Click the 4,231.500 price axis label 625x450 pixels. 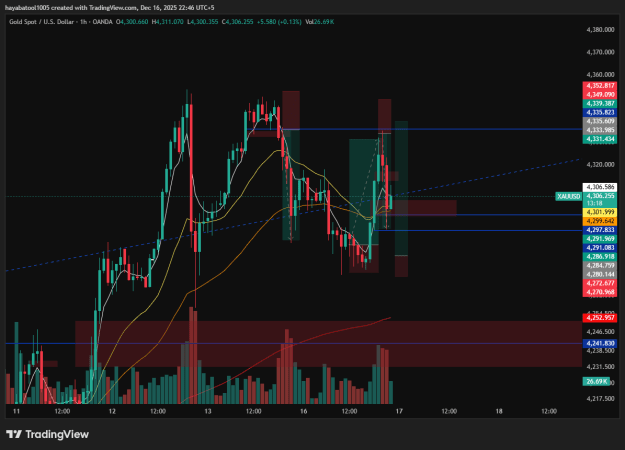pyautogui.click(x=600, y=366)
